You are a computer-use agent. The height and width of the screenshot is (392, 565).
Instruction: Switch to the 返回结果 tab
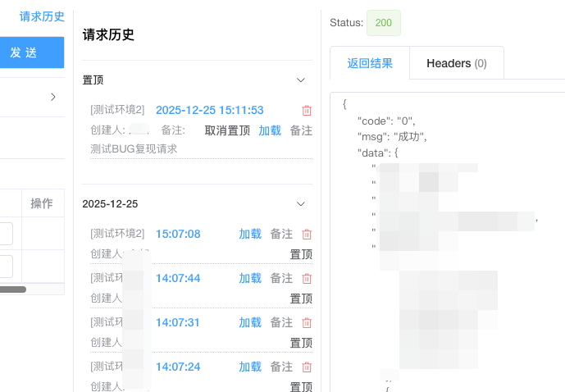tap(370, 63)
